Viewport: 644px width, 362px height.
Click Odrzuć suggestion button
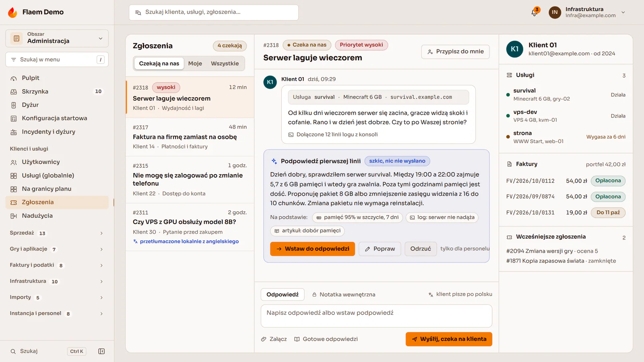tap(421, 249)
